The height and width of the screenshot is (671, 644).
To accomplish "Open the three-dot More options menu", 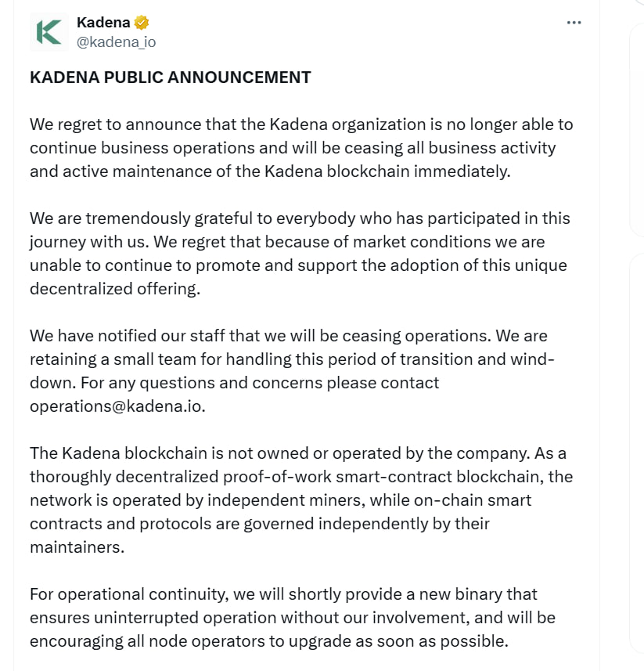I will [x=574, y=23].
